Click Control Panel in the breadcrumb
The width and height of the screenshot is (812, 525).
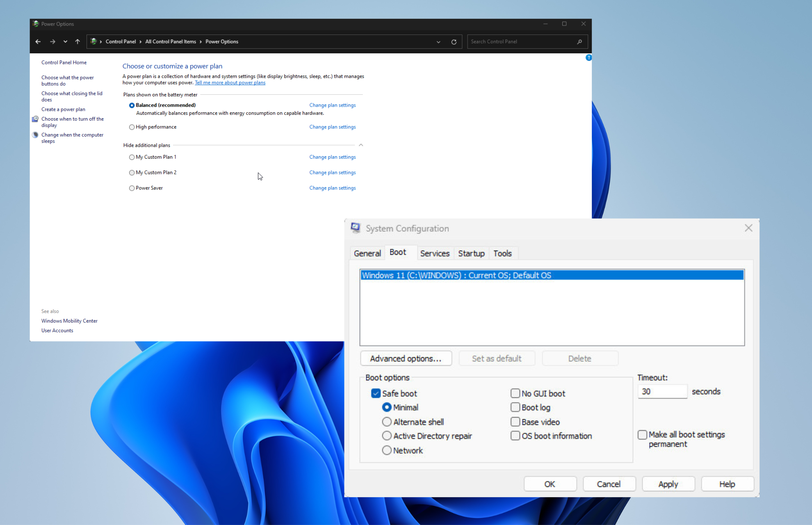click(121, 41)
